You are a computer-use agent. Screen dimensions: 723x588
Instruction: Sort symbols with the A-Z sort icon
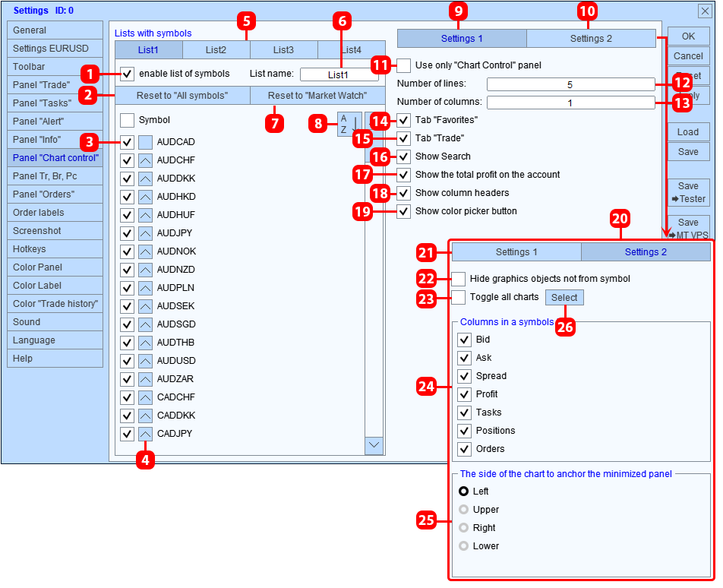[x=349, y=124]
